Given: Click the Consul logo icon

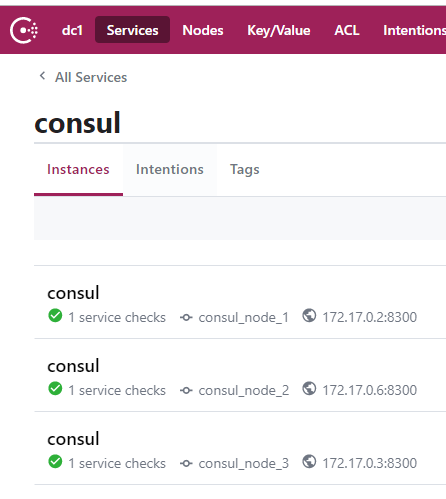Looking at the screenshot, I should click(24, 30).
